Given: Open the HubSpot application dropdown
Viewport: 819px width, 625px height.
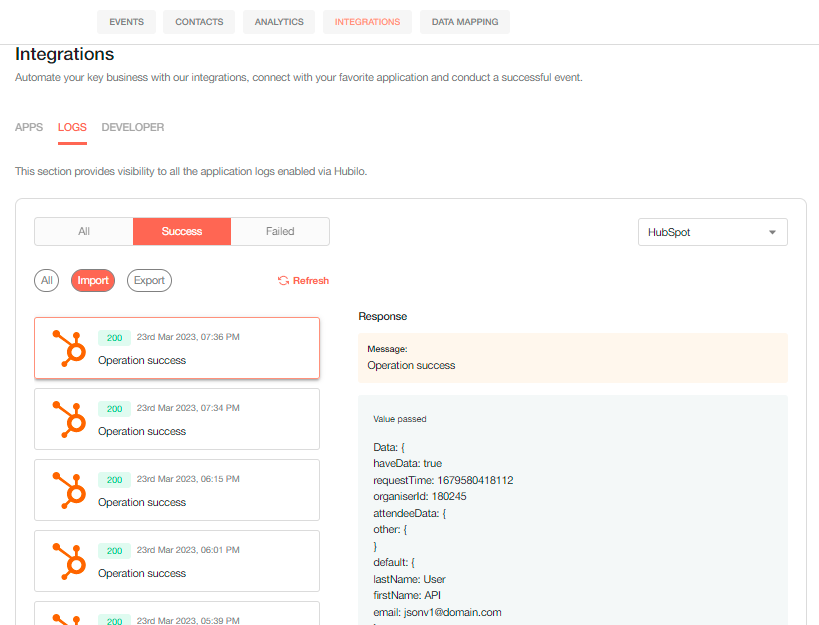Looking at the screenshot, I should click(712, 232).
